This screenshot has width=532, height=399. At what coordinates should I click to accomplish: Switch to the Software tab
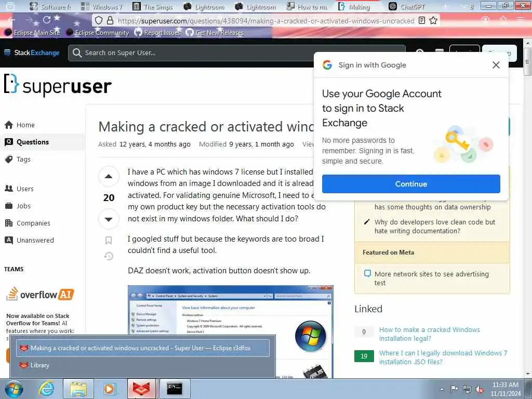coord(51,6)
